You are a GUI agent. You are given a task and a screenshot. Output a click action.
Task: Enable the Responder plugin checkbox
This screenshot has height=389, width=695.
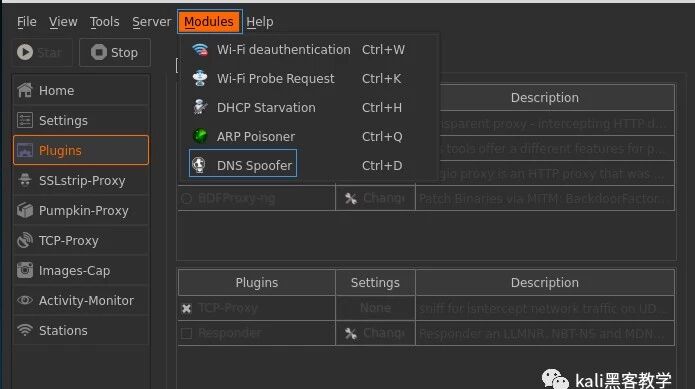click(187, 333)
